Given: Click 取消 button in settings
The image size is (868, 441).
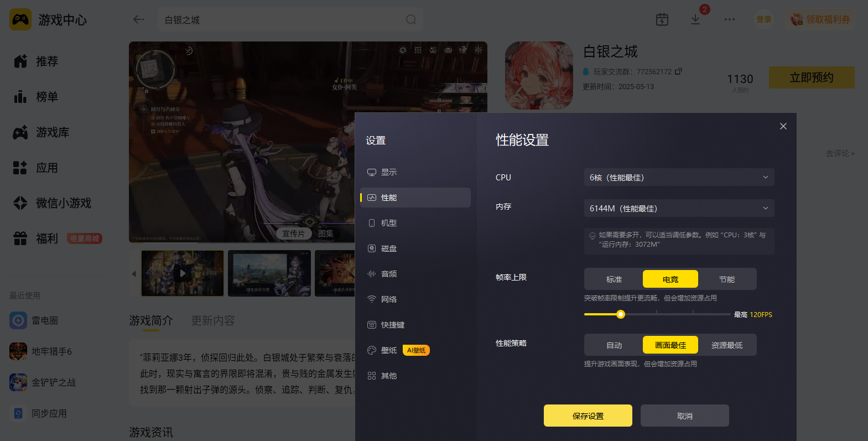Looking at the screenshot, I should (x=685, y=416).
